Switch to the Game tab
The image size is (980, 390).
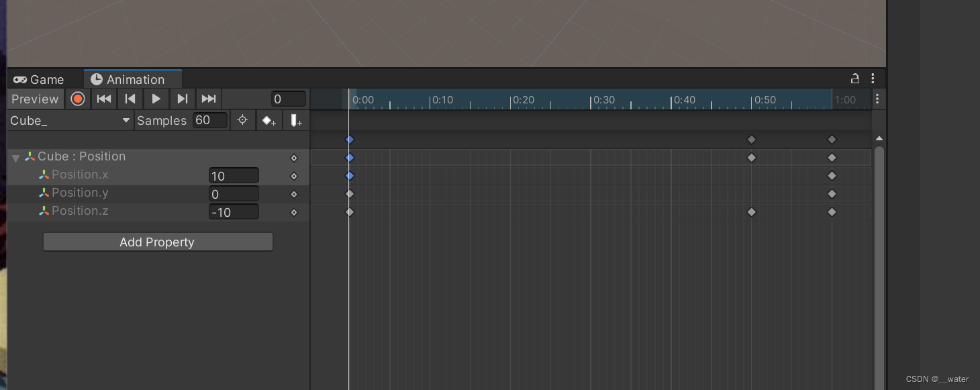coord(38,79)
